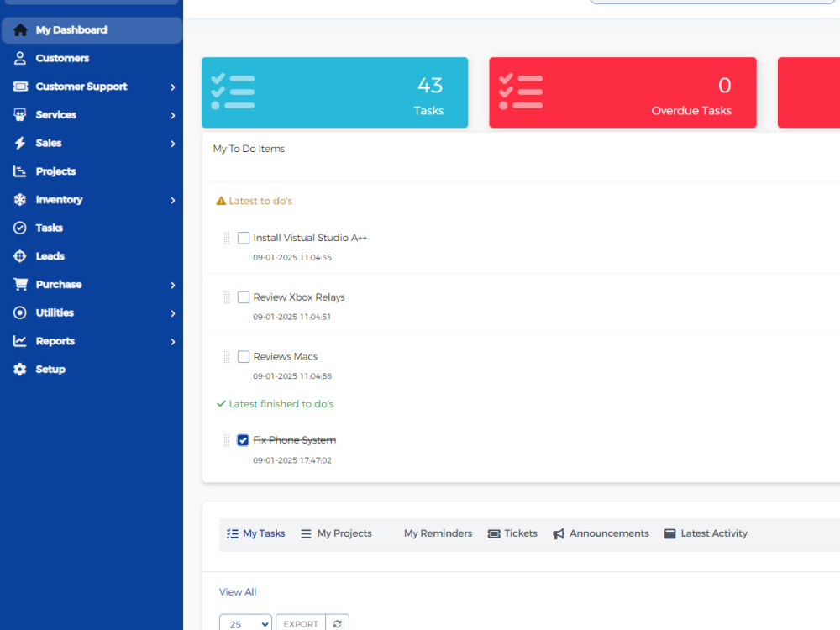Click the My Dashboard home icon
Image resolution: width=840 pixels, height=630 pixels.
pyautogui.click(x=20, y=30)
